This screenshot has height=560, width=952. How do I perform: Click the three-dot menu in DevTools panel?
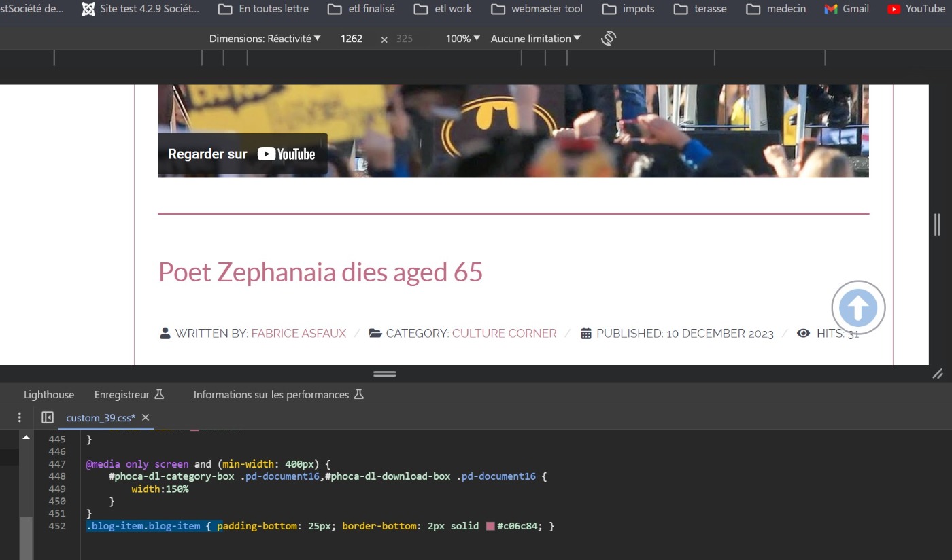point(20,417)
